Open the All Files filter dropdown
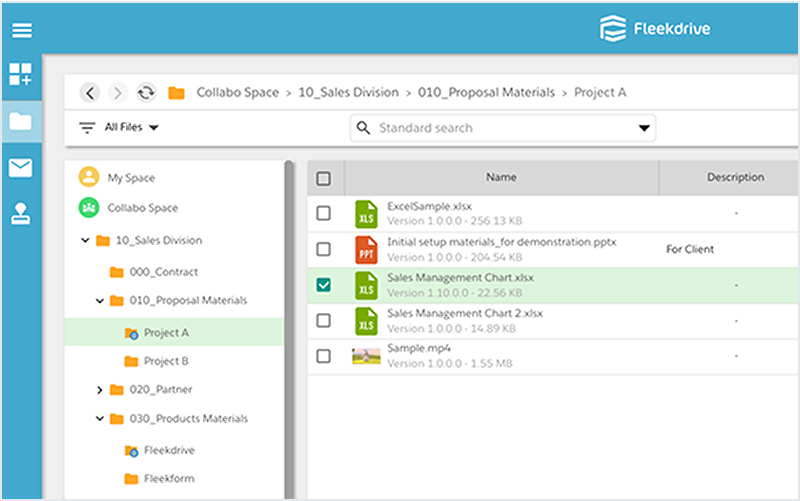Viewport: 800px width, 501px height. click(x=119, y=127)
